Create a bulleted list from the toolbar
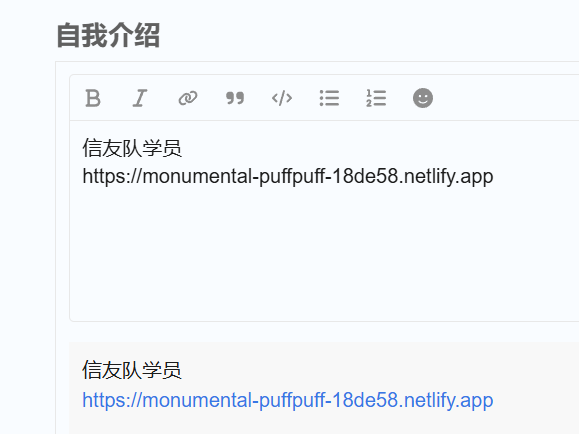This screenshot has width=579, height=434. (x=329, y=98)
